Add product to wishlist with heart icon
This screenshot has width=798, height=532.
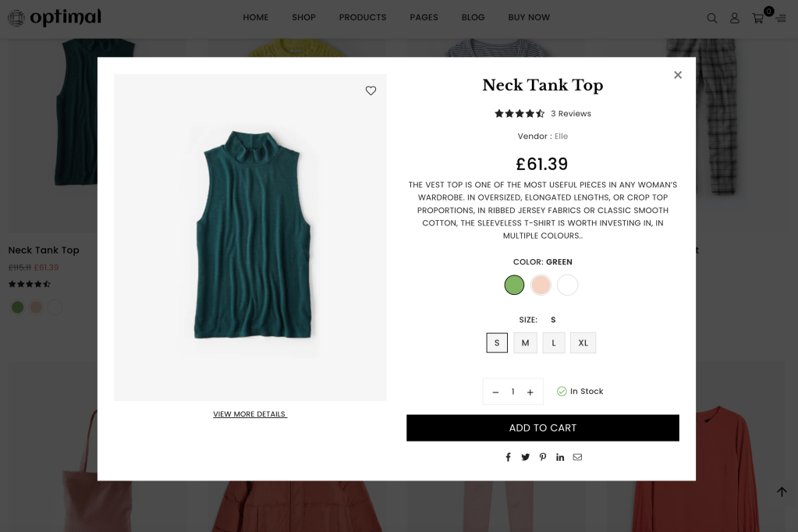tap(371, 90)
